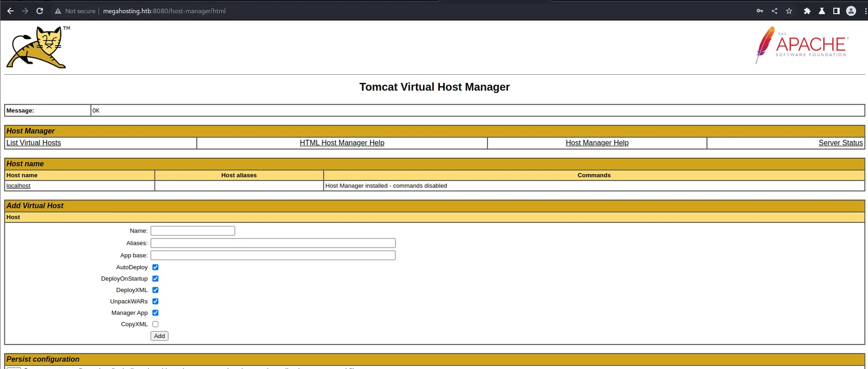
Task: Click the 'Commands' column header
Action: [594, 176]
